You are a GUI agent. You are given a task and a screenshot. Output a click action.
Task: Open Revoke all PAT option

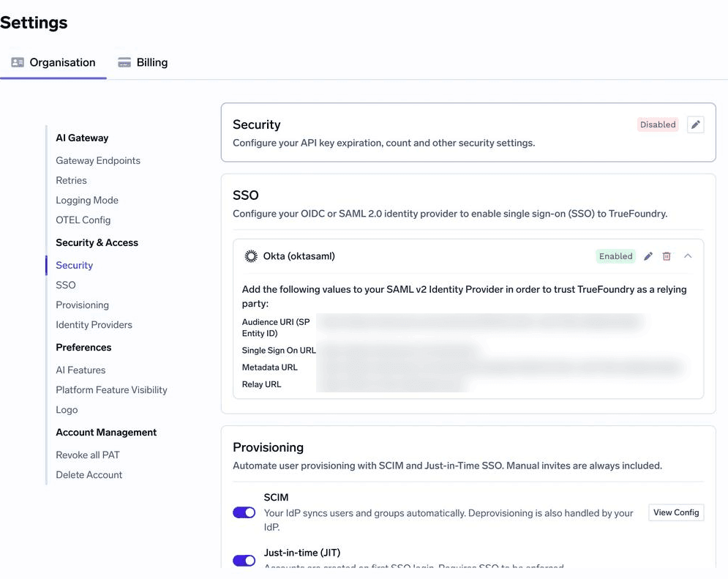87,455
